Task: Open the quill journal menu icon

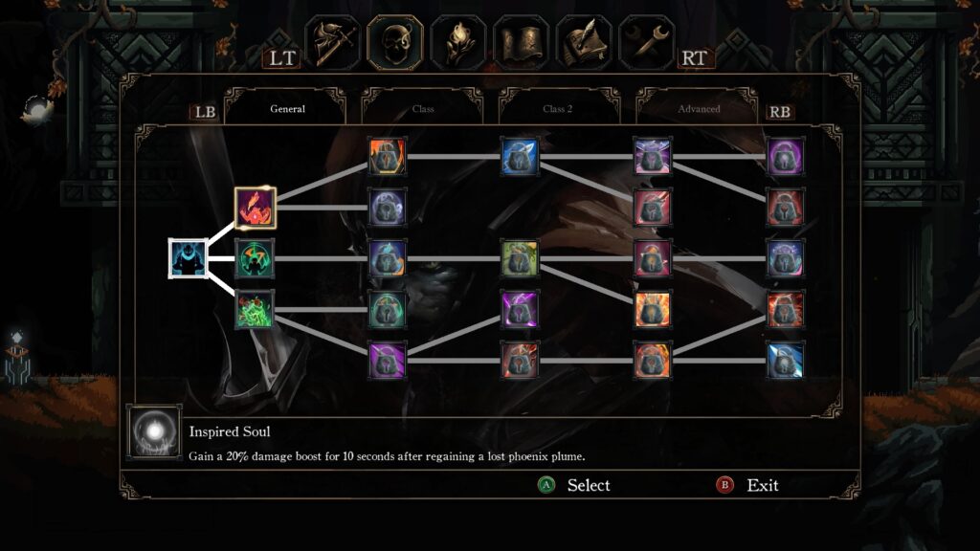Action: (x=584, y=42)
